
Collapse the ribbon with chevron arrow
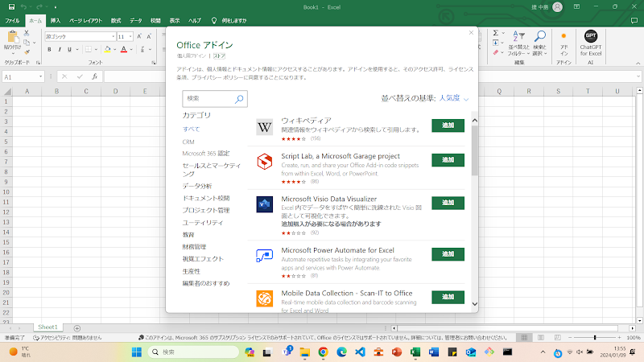point(638,64)
